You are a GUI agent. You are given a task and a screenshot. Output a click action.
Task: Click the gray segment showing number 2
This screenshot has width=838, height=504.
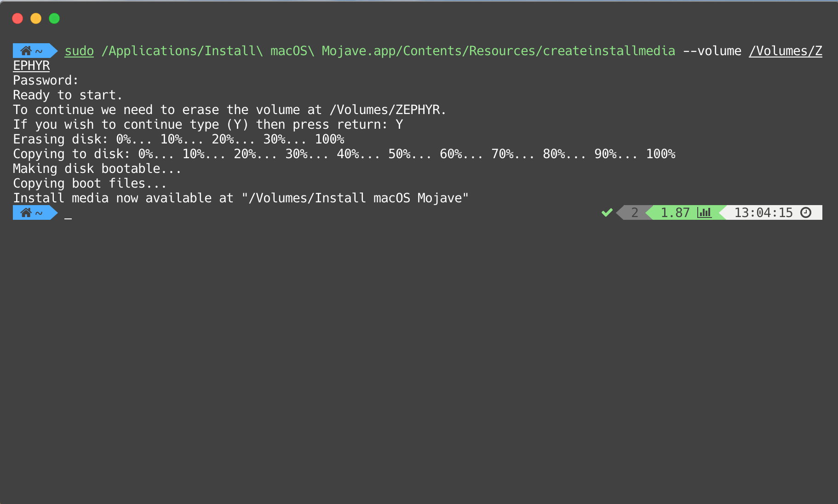click(635, 212)
